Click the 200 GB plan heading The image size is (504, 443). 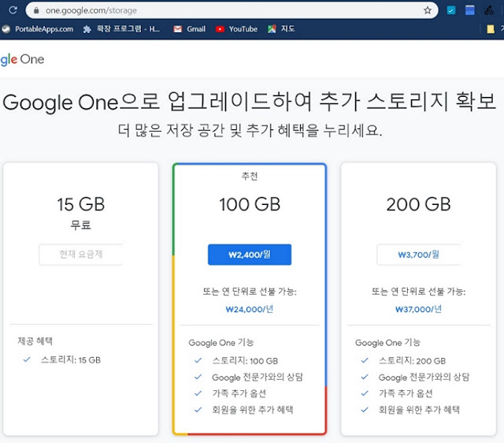click(418, 204)
